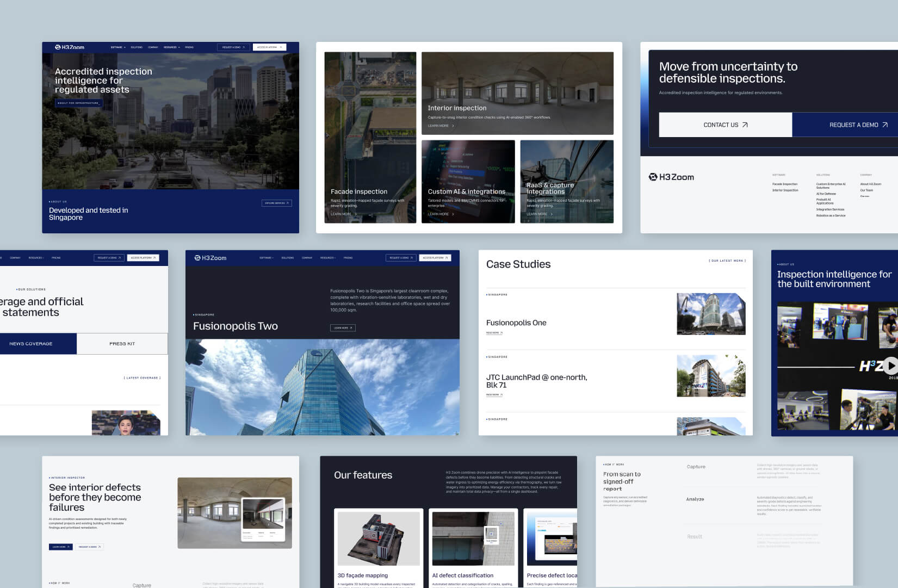Open the AI for Defense footer link
The height and width of the screenshot is (588, 898).
coord(826,194)
